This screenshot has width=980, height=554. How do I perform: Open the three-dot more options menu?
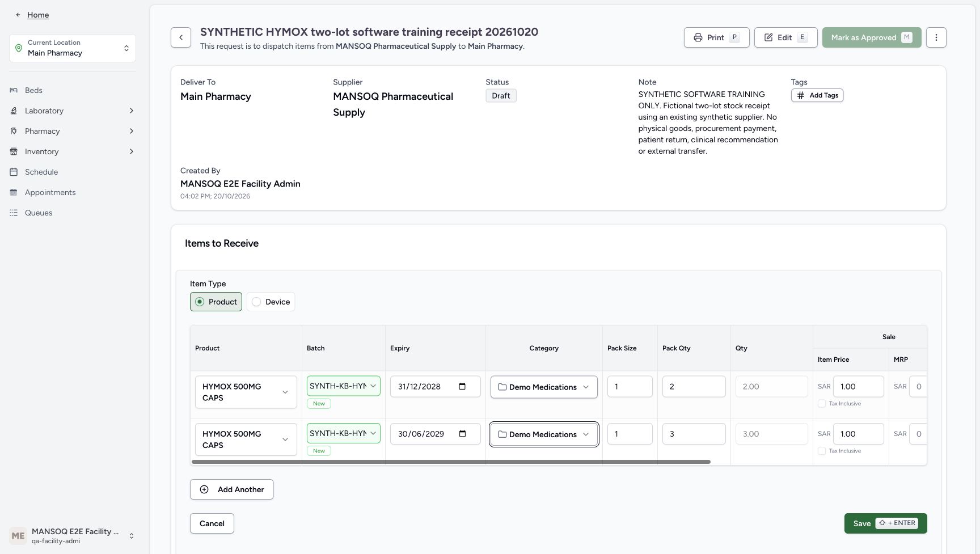[936, 37]
